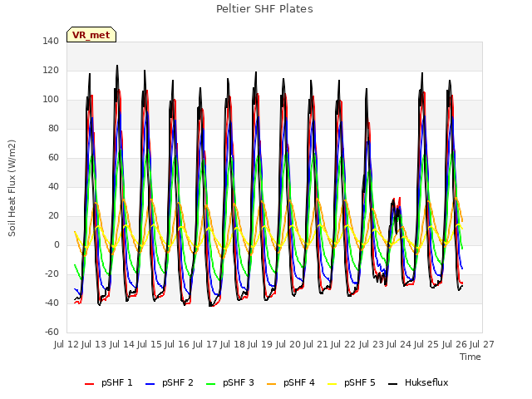Viewport: 532px width, 399px height.
Task: Select the pSHF 4 legend label
Action: coord(299,382)
